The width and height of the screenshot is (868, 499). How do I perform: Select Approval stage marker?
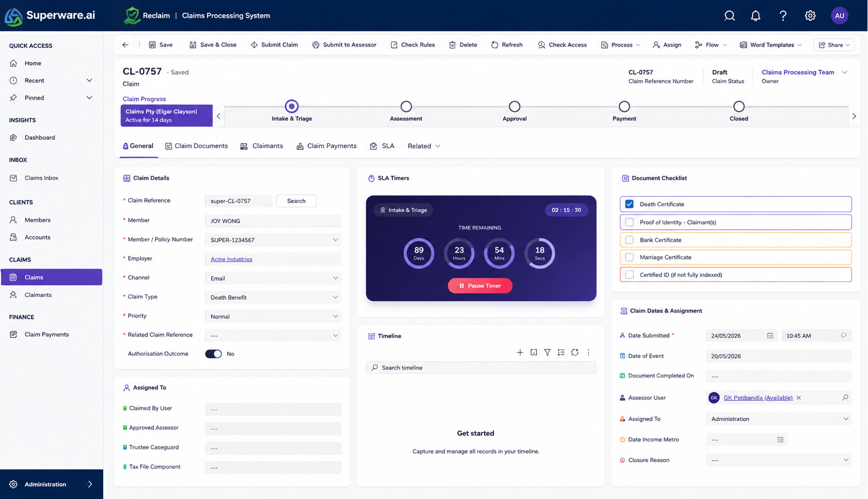(515, 107)
